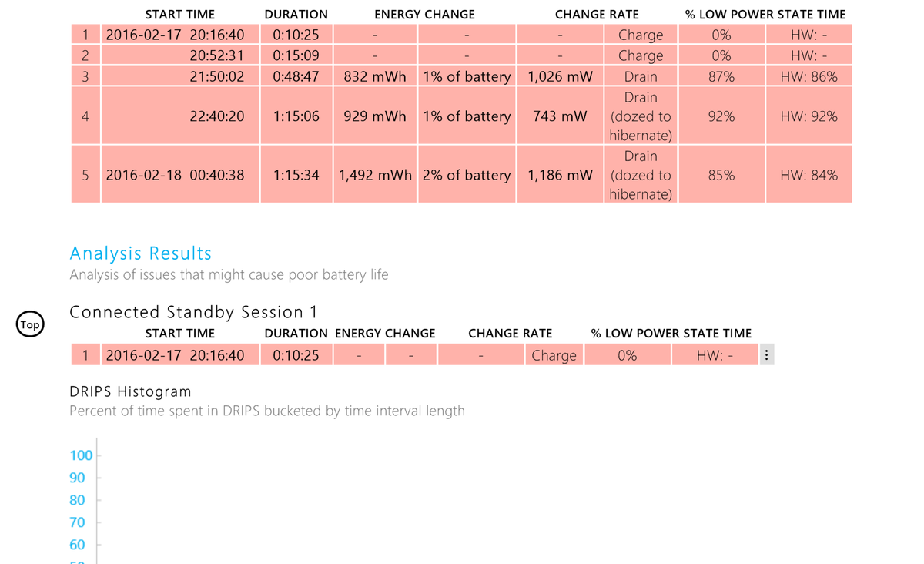Click the ENERGY CHANGE column header
This screenshot has width=924, height=564.
424,14
